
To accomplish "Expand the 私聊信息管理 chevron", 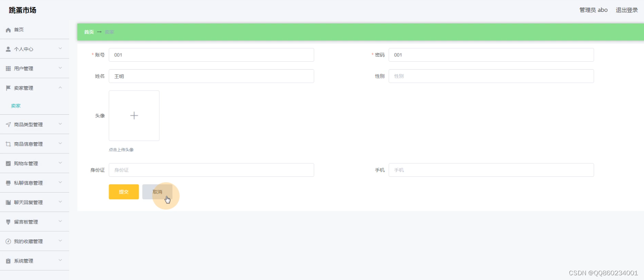I will pyautogui.click(x=60, y=182).
